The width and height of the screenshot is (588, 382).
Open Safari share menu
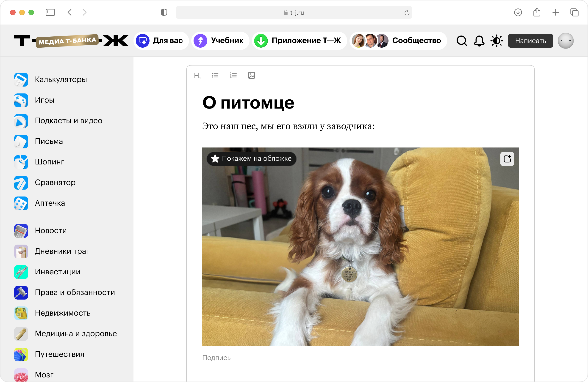click(x=537, y=12)
